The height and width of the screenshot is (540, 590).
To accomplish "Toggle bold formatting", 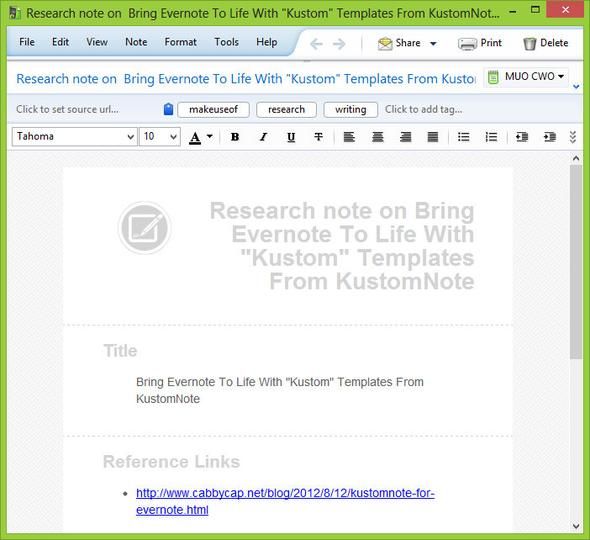I will tap(235, 137).
